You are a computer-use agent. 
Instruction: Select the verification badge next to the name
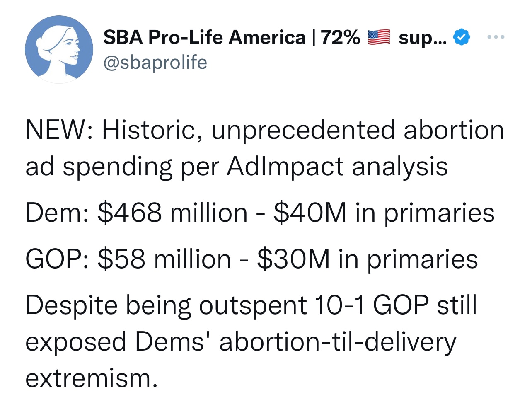462,36
